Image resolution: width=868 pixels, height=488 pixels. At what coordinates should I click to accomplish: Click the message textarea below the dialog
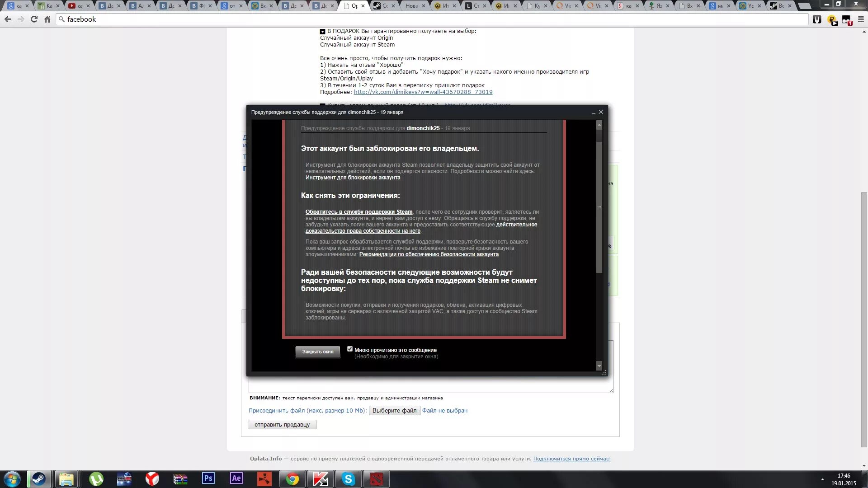click(x=431, y=385)
